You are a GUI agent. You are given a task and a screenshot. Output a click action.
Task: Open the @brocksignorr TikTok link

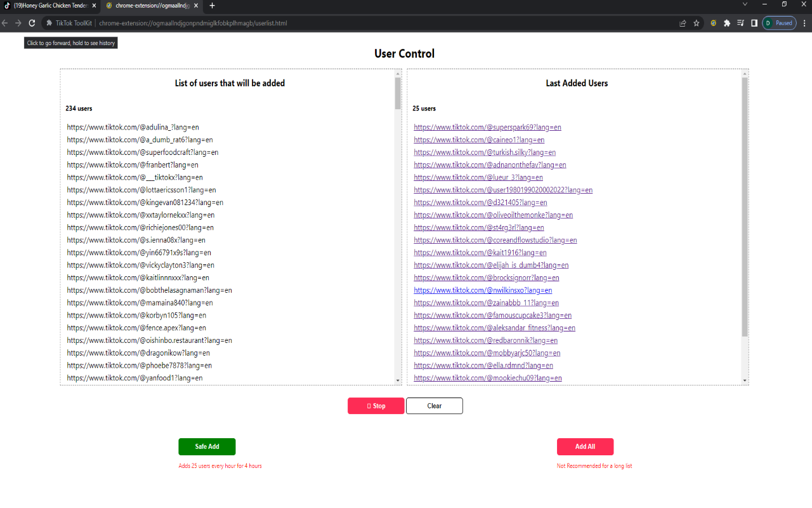click(x=487, y=277)
